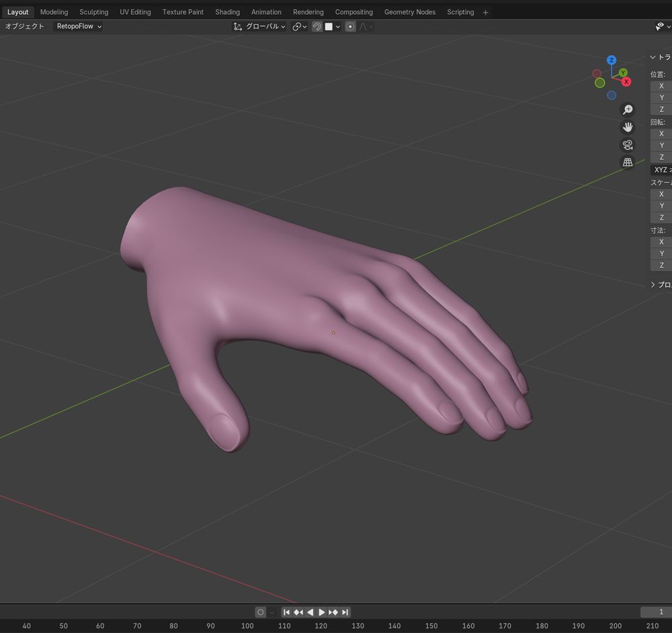Collapse the トラ transform panel chevron

pyautogui.click(x=653, y=57)
